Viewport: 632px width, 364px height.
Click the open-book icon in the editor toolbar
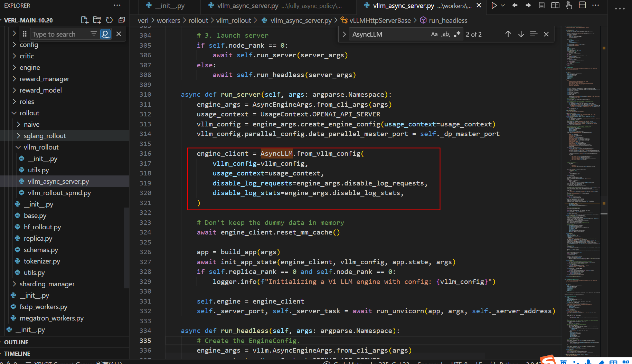[555, 5]
